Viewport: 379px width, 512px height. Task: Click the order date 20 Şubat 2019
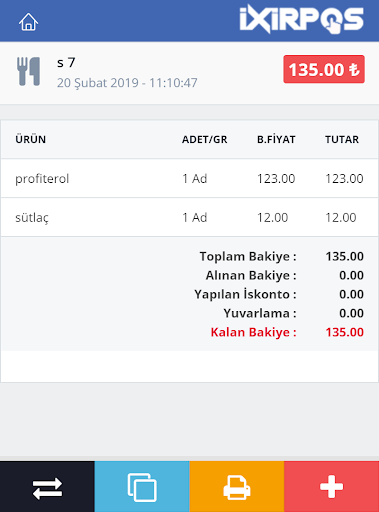[x=98, y=83]
